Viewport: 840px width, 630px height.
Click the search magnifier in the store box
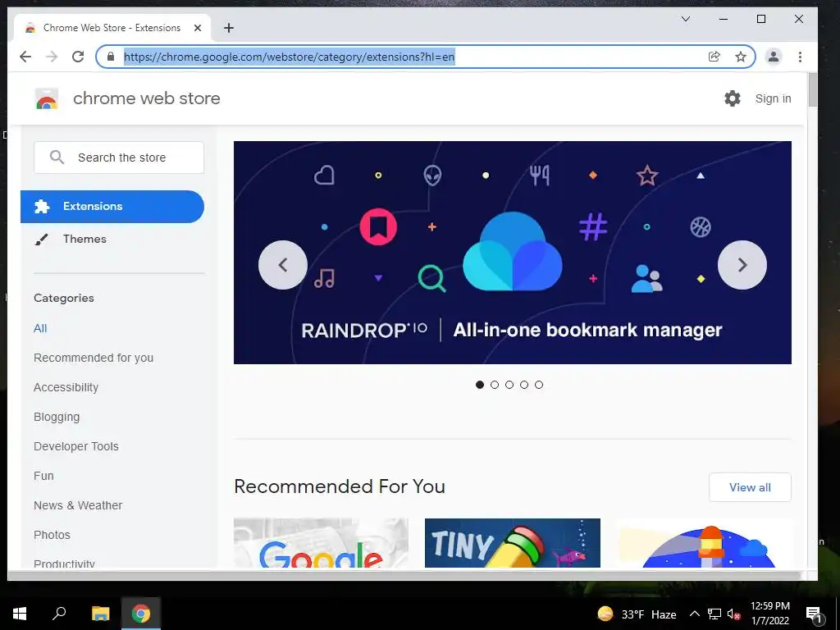tap(57, 157)
